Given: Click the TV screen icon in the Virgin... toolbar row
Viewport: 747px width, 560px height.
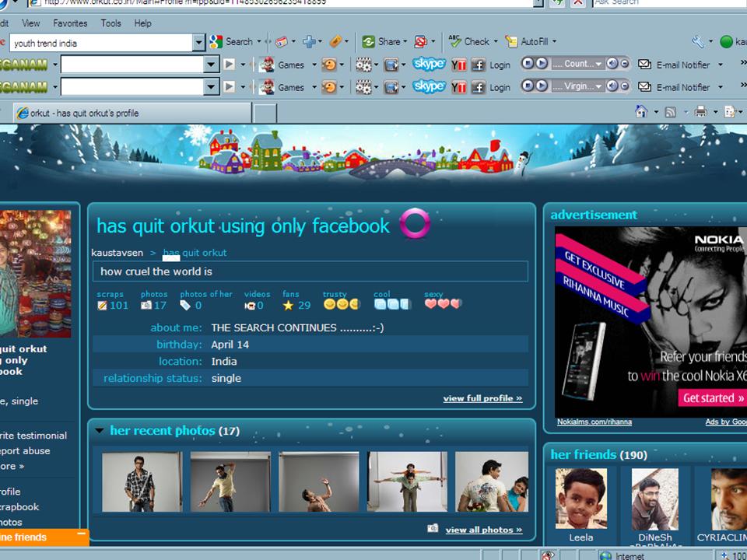Looking at the screenshot, I should coord(391,87).
